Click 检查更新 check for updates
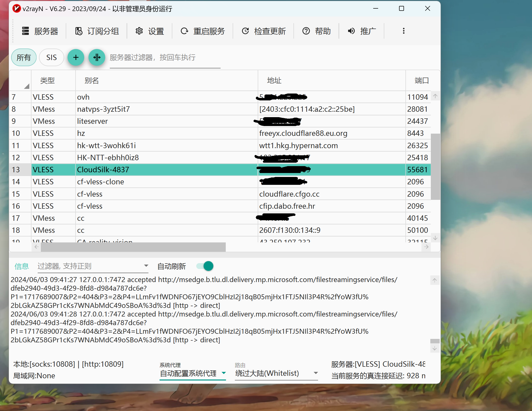532x411 pixels. point(264,31)
